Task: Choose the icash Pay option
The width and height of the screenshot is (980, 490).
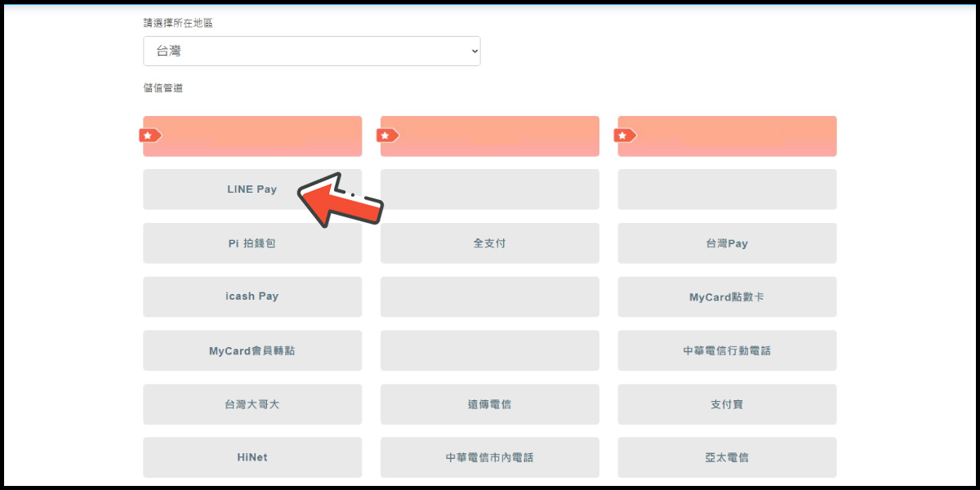Action: point(252,296)
